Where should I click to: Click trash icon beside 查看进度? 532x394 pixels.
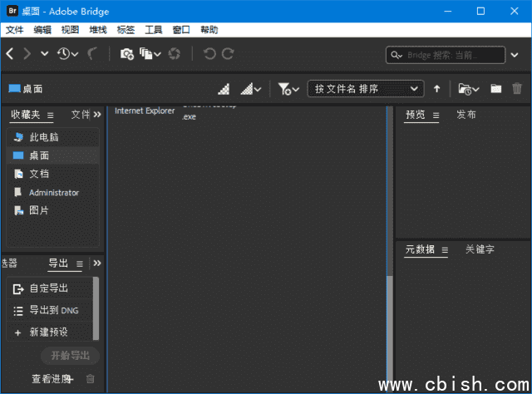pyautogui.click(x=91, y=379)
